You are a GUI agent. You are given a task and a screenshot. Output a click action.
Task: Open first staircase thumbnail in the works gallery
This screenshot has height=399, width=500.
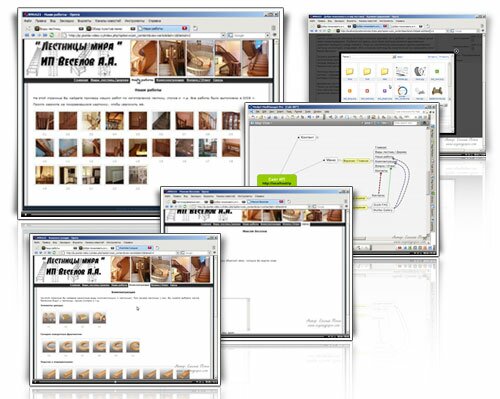click(x=45, y=121)
